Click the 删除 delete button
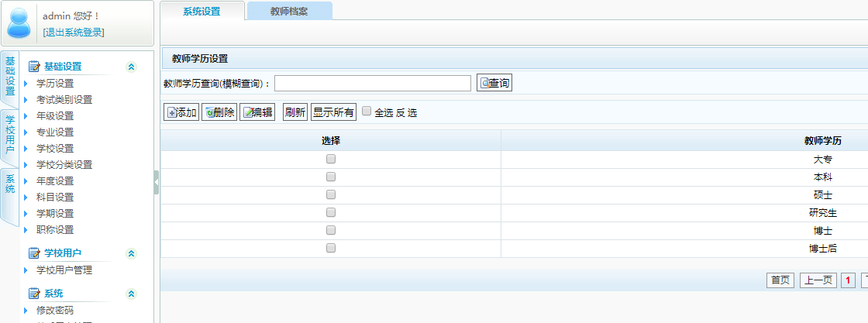868x323 pixels. [x=219, y=112]
